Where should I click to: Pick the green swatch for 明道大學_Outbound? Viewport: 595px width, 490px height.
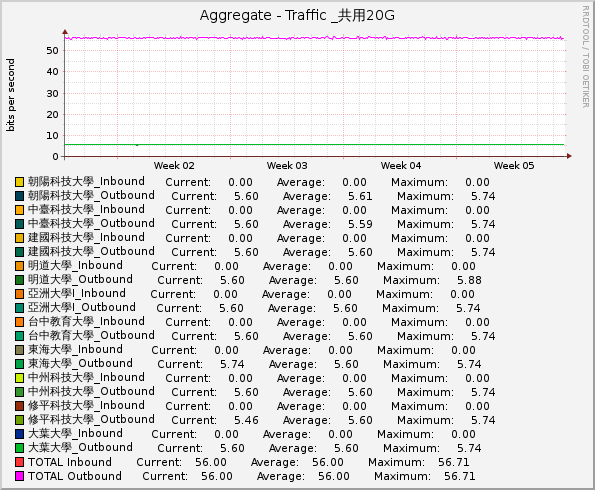19,280
